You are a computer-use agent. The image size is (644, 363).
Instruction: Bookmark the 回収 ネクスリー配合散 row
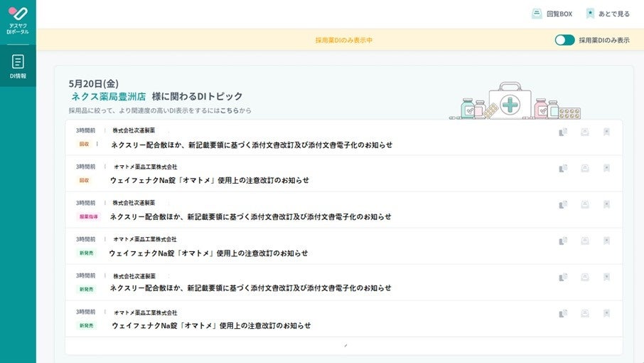point(606,132)
